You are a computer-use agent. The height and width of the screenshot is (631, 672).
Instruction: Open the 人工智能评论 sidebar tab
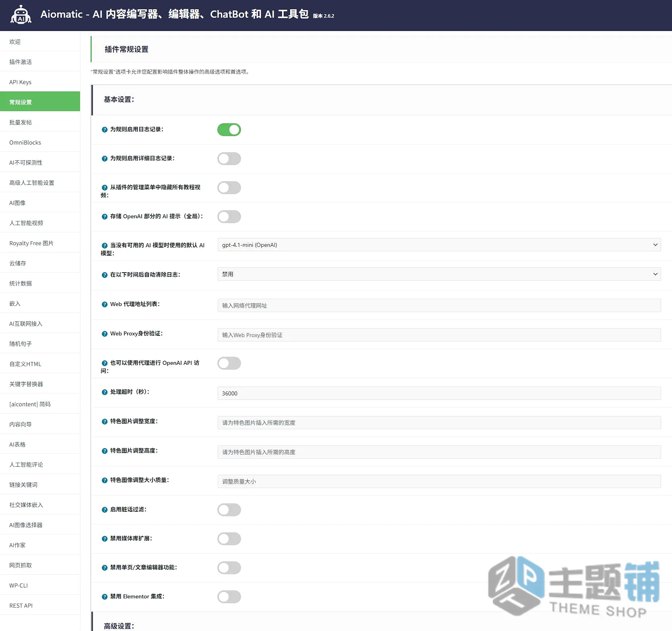tap(40, 464)
